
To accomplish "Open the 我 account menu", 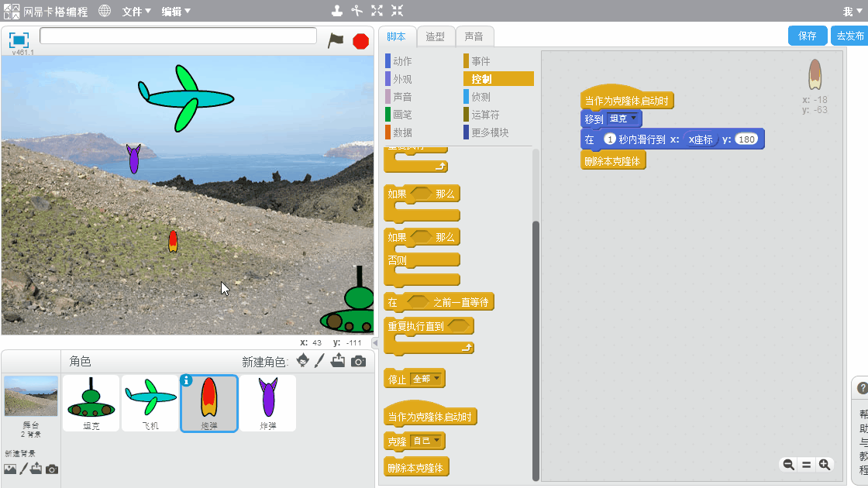I will pos(852,11).
